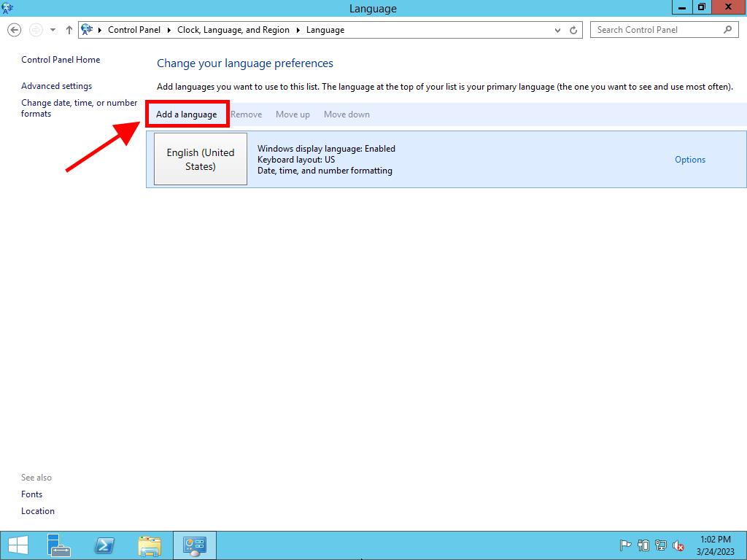747x560 pixels.
Task: Click the USB device tray icon
Action: coord(643,545)
